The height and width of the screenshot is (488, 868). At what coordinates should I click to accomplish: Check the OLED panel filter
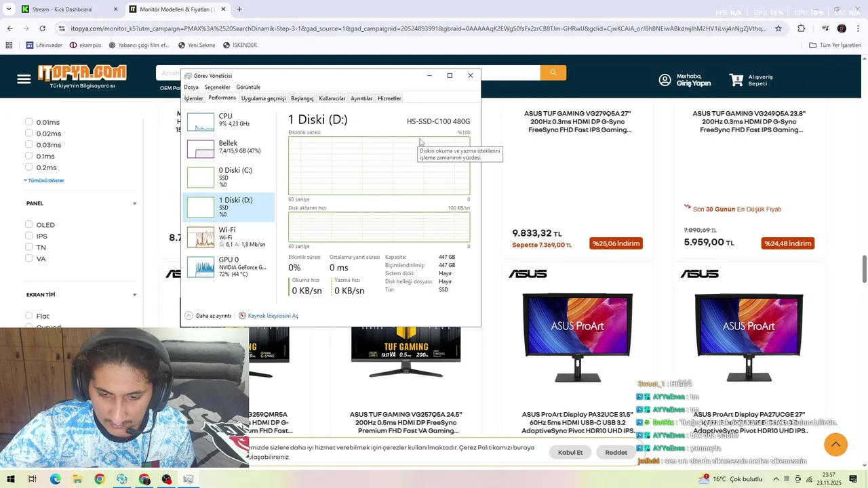pos(28,224)
